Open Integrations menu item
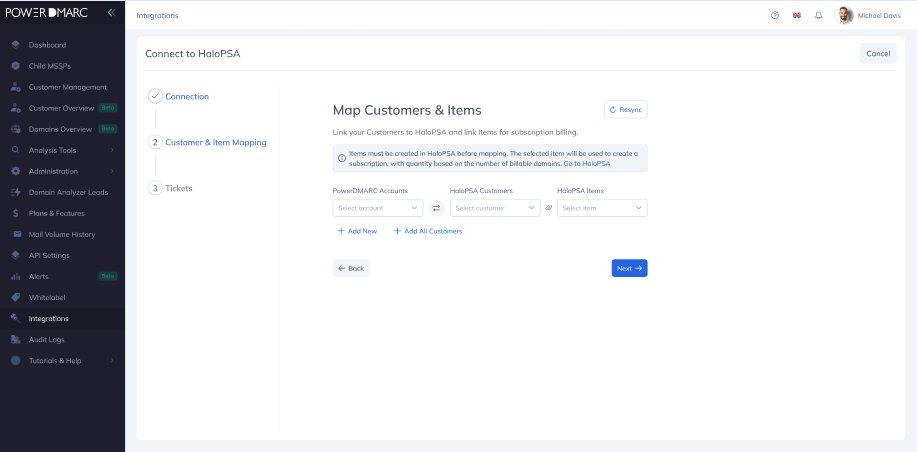Image resolution: width=917 pixels, height=452 pixels. (49, 319)
